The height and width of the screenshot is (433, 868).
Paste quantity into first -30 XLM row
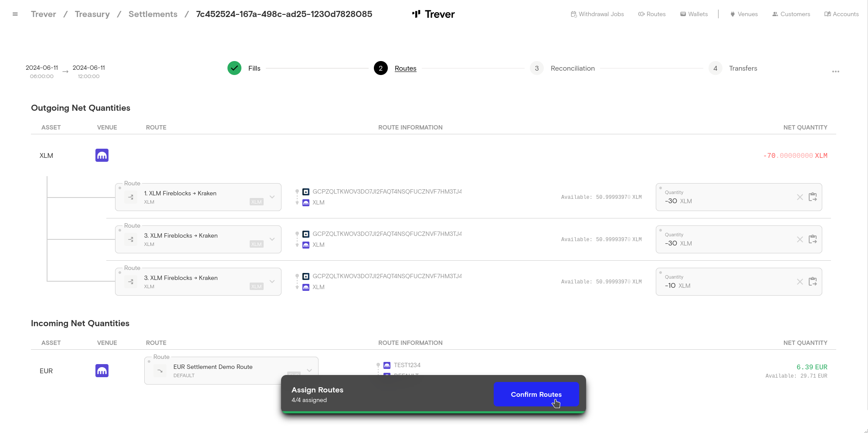coord(813,197)
